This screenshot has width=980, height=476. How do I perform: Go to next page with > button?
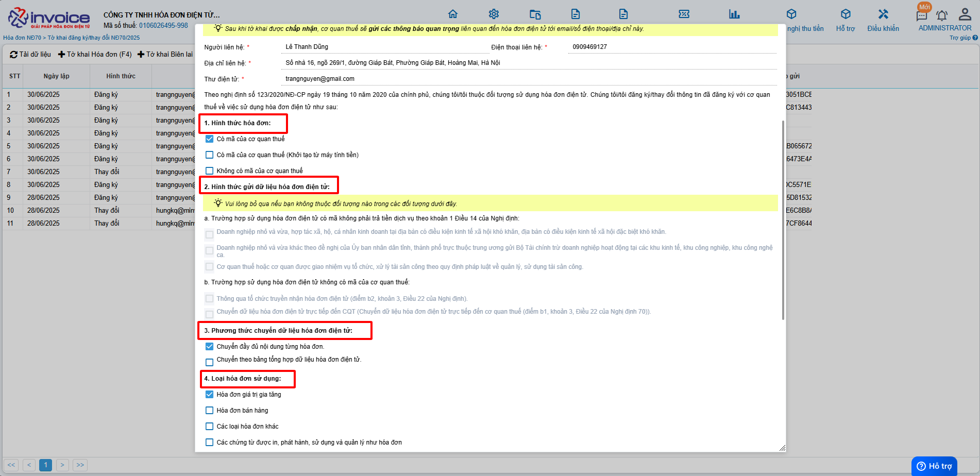pos(62,465)
